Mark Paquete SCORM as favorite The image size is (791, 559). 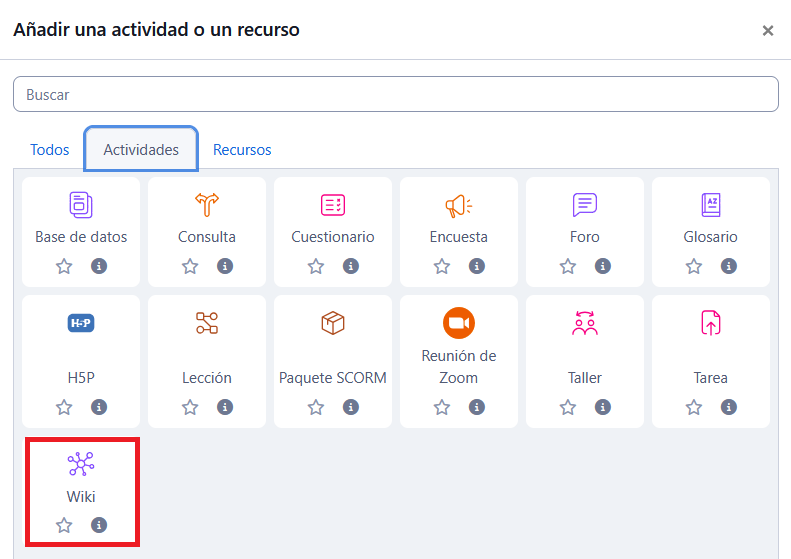316,407
